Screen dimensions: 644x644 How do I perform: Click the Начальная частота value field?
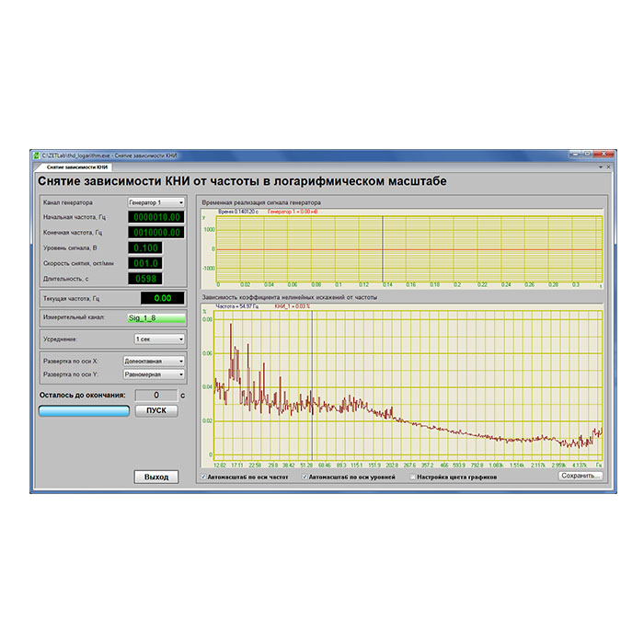tap(156, 217)
